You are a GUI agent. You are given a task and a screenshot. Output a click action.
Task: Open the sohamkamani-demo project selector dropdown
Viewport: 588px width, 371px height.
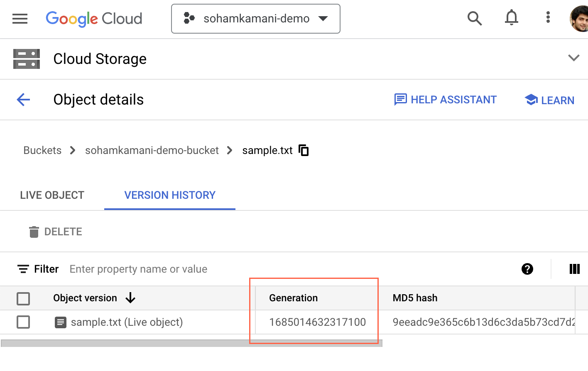tap(256, 19)
